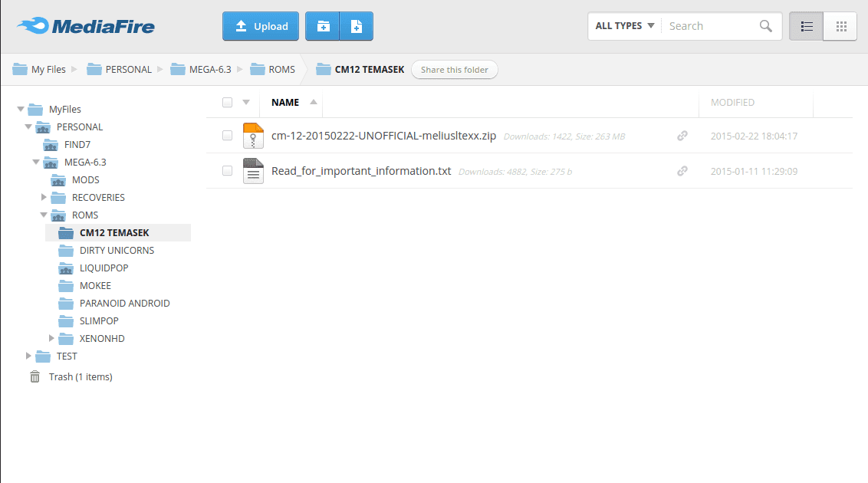
Task: Open the ALL TYPES filter dropdown
Action: (625, 26)
